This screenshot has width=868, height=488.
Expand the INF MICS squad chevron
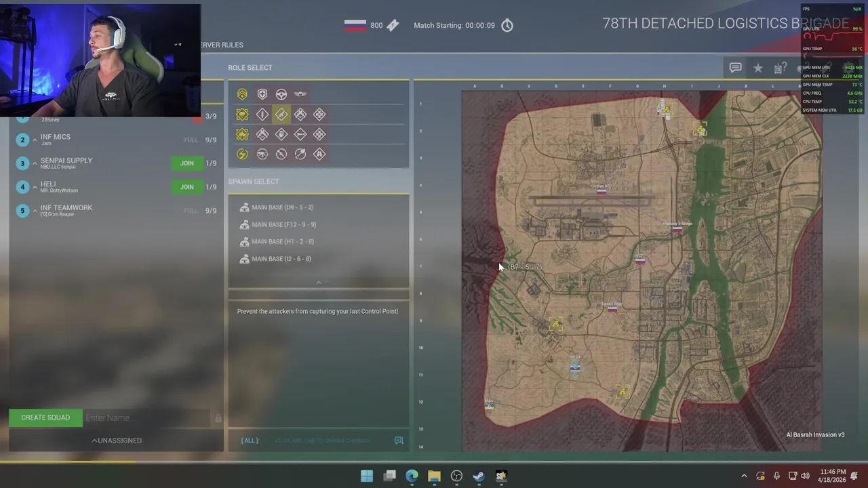pyautogui.click(x=35, y=140)
